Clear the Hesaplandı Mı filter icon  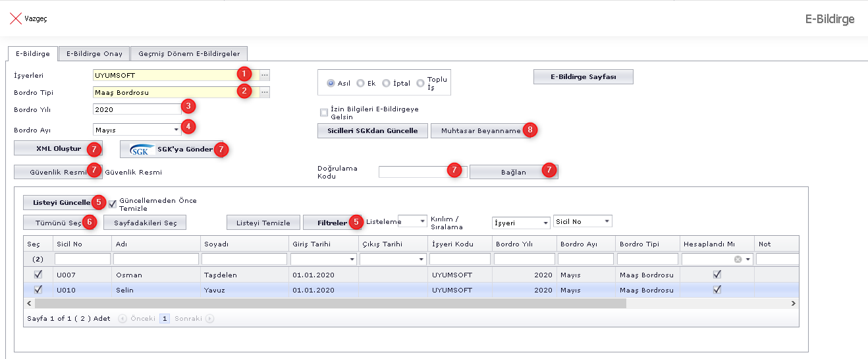738,260
